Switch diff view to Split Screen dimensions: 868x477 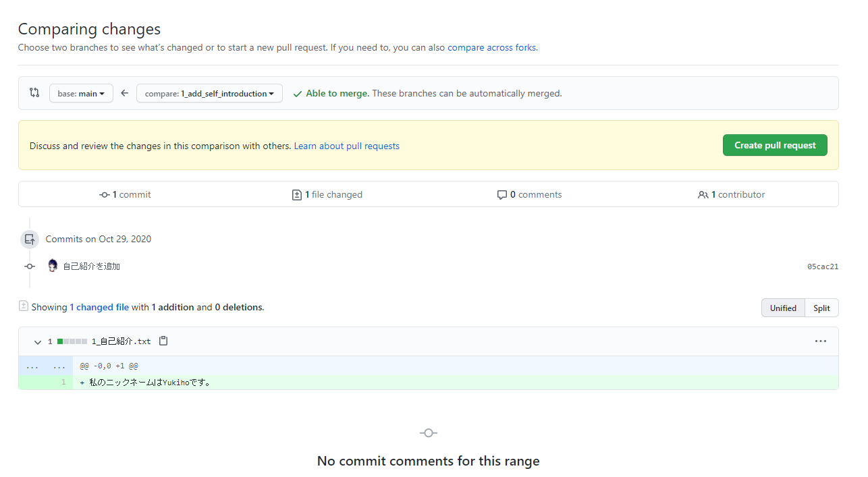821,308
